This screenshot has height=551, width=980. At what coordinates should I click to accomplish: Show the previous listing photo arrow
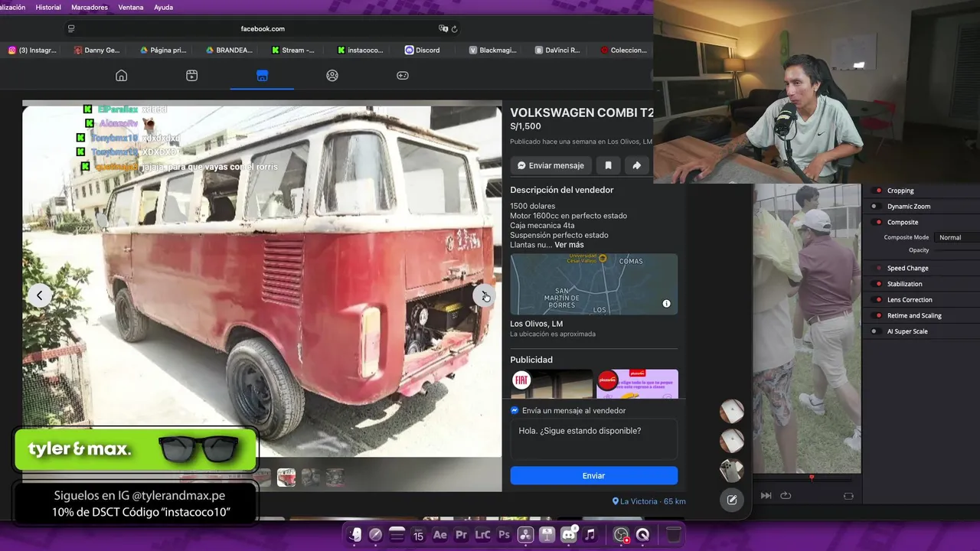coord(40,295)
